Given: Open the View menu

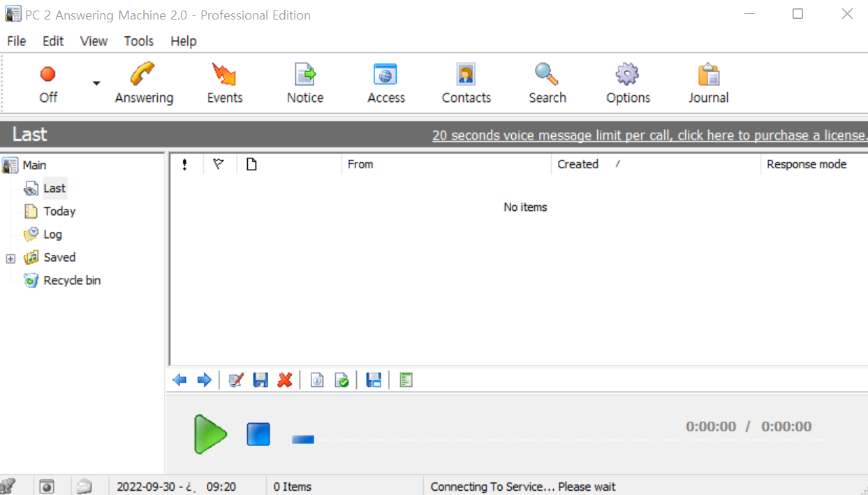Looking at the screenshot, I should pos(94,41).
